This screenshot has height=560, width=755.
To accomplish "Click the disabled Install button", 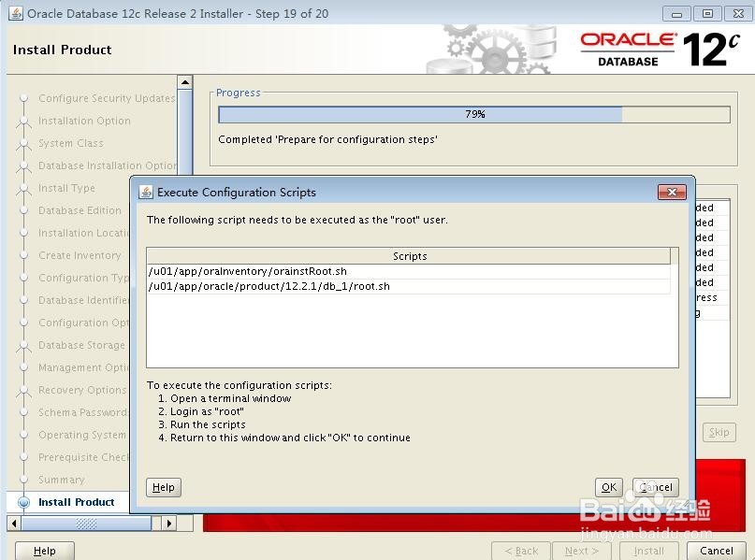I will pyautogui.click(x=648, y=551).
